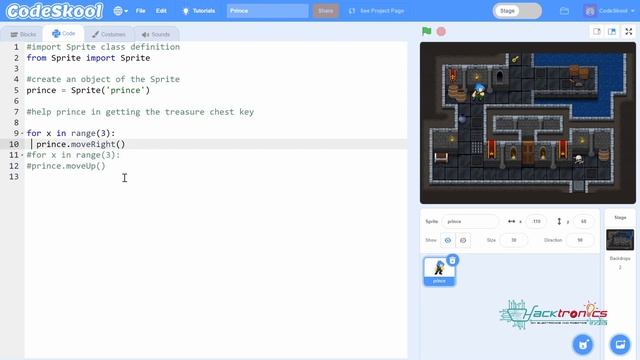Click line '#prince.moveUp()'

(x=66, y=166)
